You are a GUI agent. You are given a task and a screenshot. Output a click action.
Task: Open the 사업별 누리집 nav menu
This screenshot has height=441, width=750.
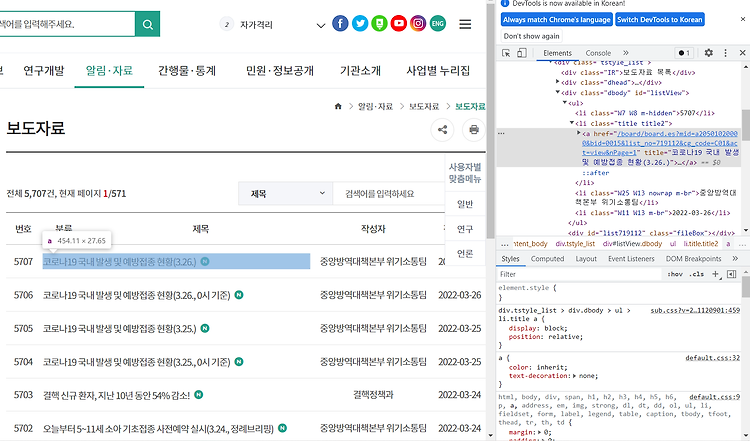(x=438, y=71)
